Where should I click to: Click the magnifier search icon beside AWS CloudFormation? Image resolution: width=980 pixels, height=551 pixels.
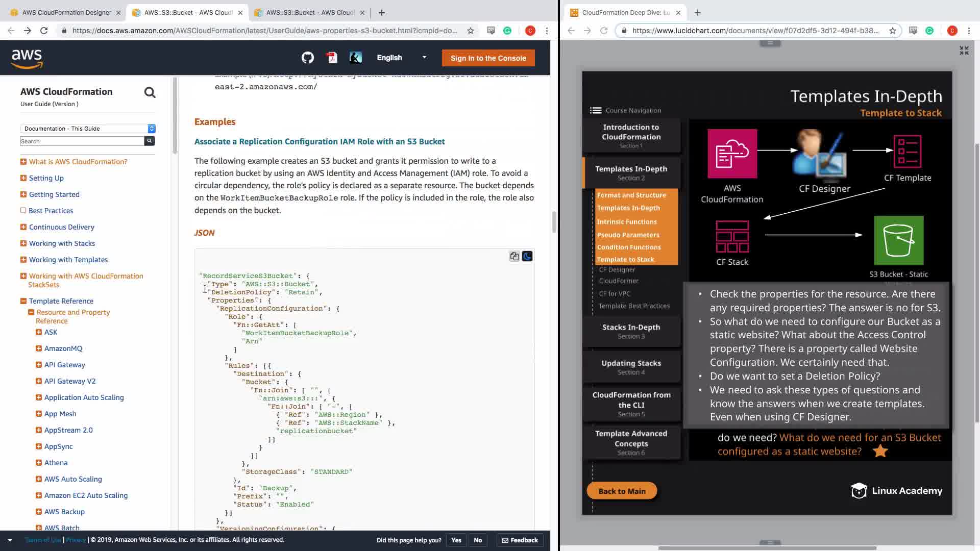[x=150, y=92]
